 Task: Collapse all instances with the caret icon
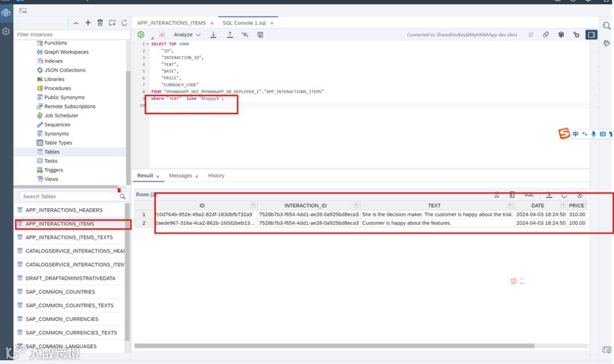pos(76,23)
